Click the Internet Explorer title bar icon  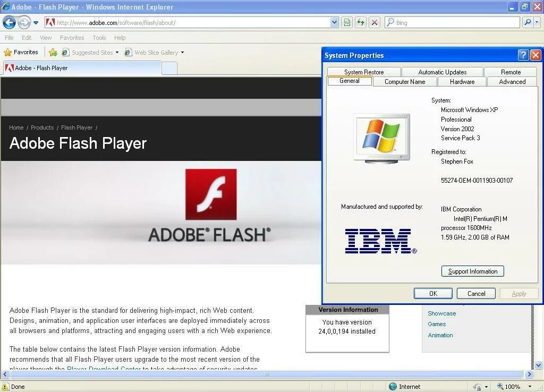click(5, 6)
